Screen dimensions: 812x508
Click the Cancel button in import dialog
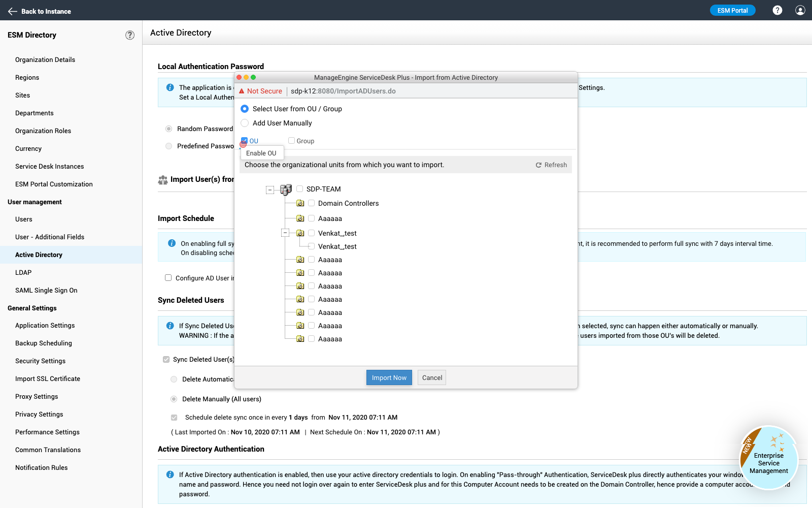[x=432, y=377]
